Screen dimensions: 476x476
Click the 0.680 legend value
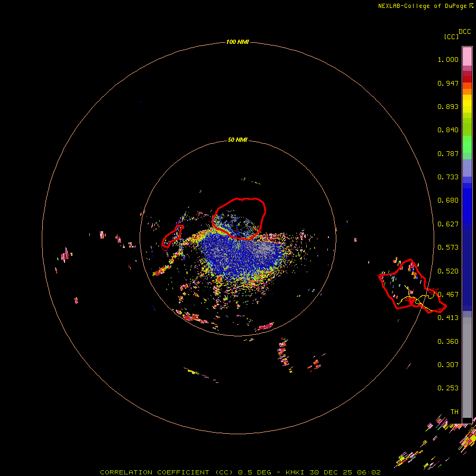[x=448, y=200]
